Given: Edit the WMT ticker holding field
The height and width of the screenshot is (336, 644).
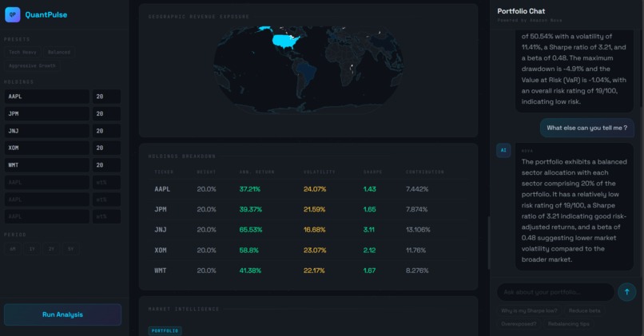Looking at the screenshot, I should coord(47,165).
